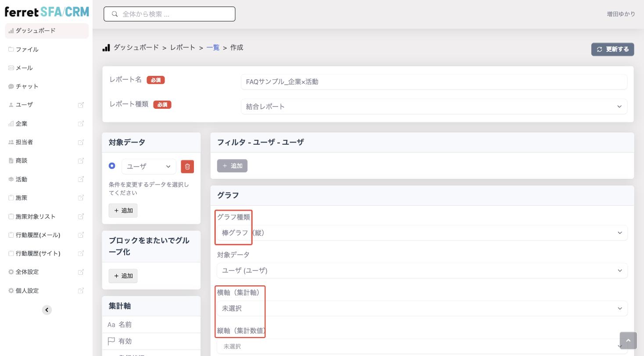Open the 縦軸（集計数値） dropdown

pyautogui.click(x=422, y=346)
